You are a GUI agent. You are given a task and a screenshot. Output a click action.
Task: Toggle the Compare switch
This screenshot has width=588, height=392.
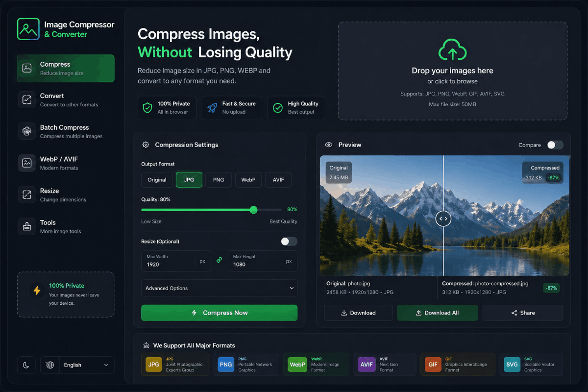pos(555,145)
